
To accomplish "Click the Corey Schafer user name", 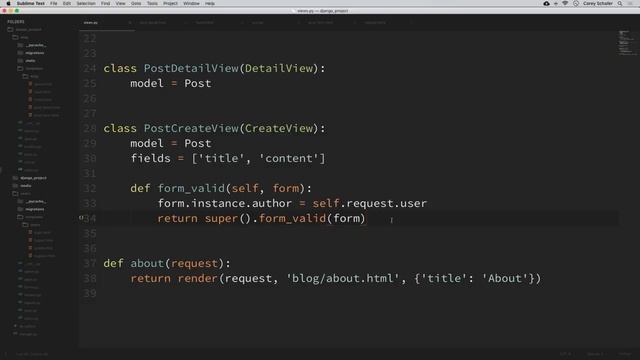I will click(598, 3).
